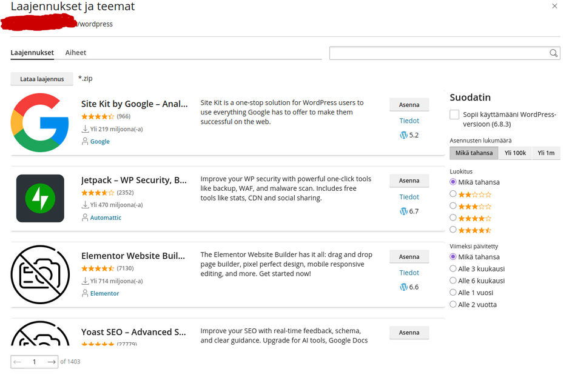The image size is (572, 392).
Task: Click the Jetpack plugin icon
Action: (40, 198)
